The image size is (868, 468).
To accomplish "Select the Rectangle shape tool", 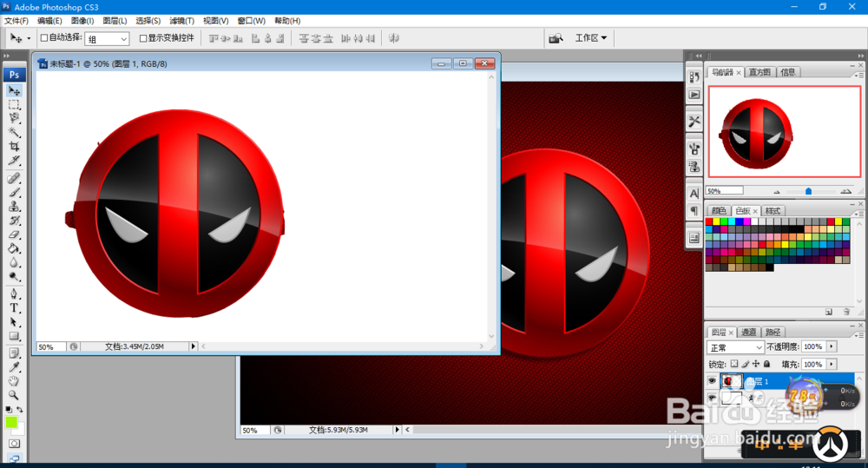I will point(15,336).
